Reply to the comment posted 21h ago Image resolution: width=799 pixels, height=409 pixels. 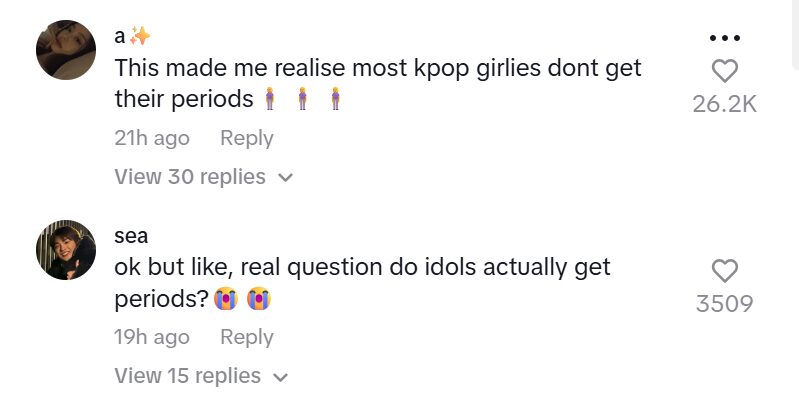[246, 138]
